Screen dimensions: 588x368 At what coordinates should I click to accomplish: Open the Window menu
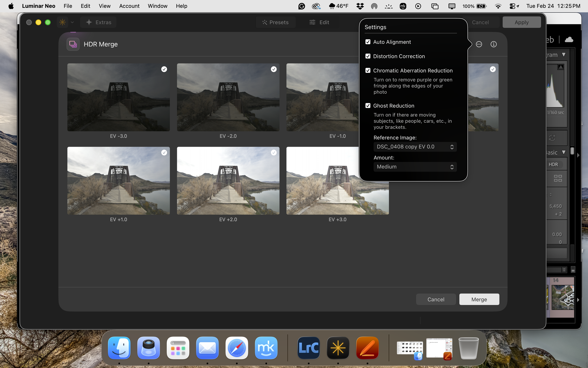157,6
